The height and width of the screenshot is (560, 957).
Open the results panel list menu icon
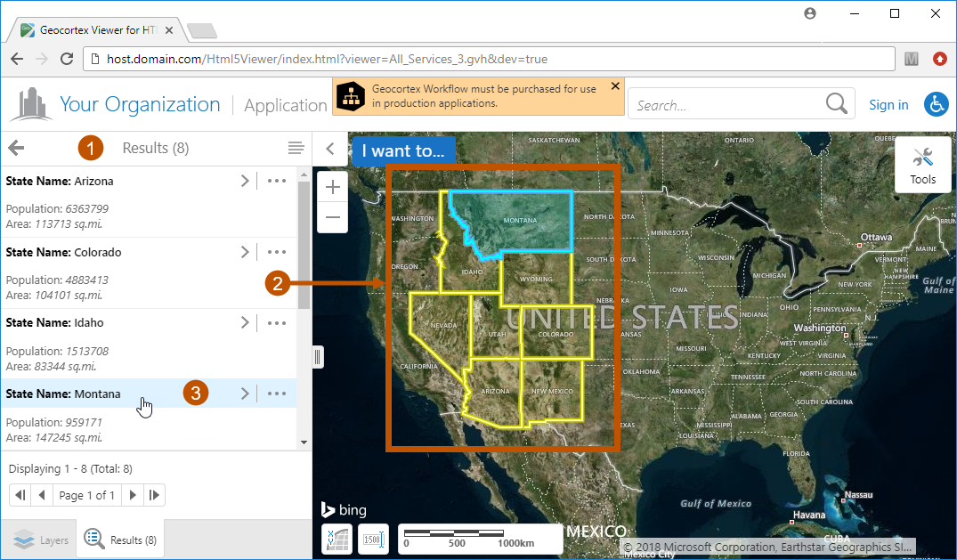coord(296,148)
